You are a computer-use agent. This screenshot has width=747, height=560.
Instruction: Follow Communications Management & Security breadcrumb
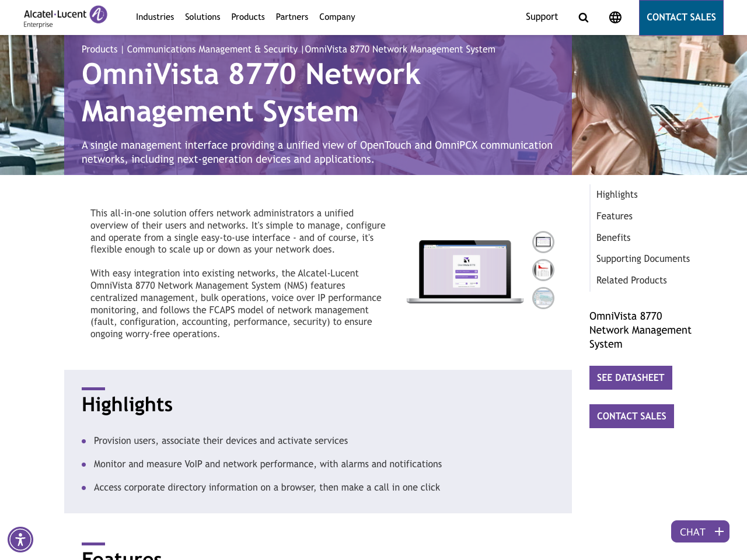coord(212,50)
